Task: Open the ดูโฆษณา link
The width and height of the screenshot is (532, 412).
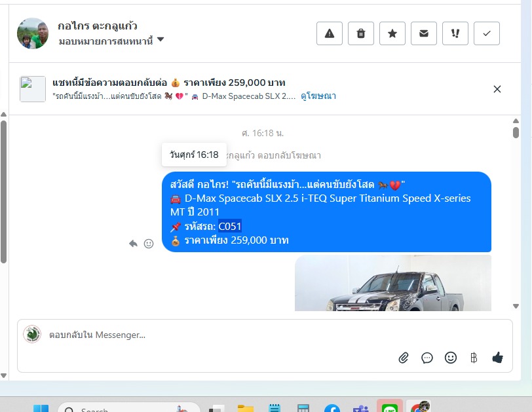Action: pos(318,96)
